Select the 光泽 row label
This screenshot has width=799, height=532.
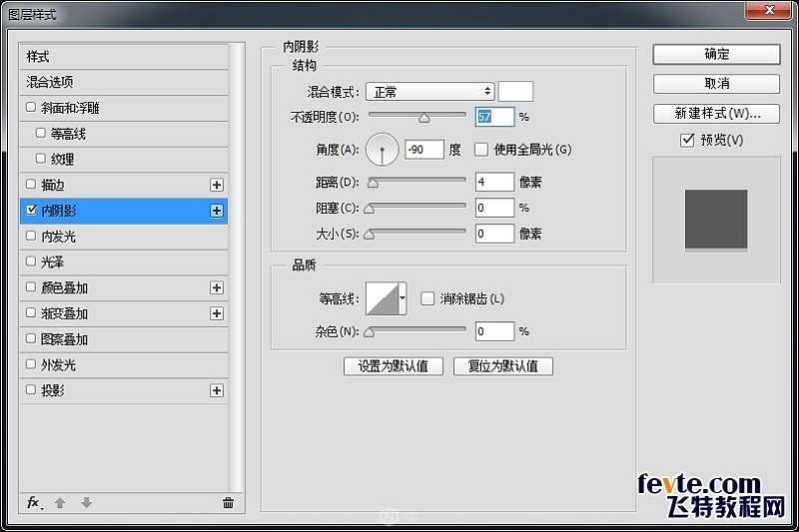point(53,263)
